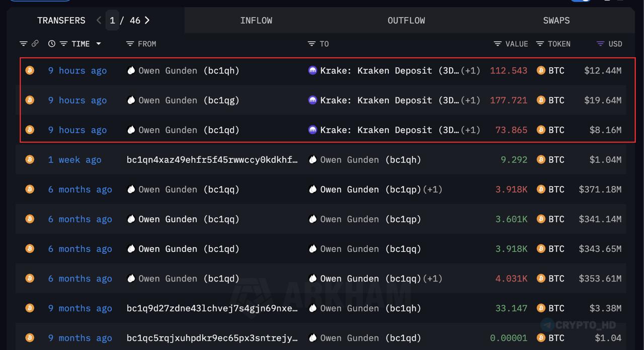
Task: Switch to the INFLOW tab
Action: pyautogui.click(x=256, y=20)
